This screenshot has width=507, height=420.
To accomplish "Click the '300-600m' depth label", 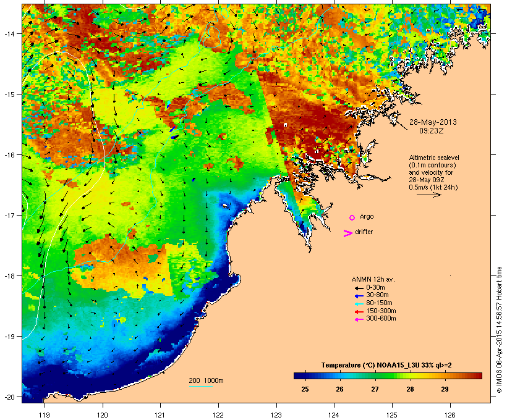I will [381, 319].
